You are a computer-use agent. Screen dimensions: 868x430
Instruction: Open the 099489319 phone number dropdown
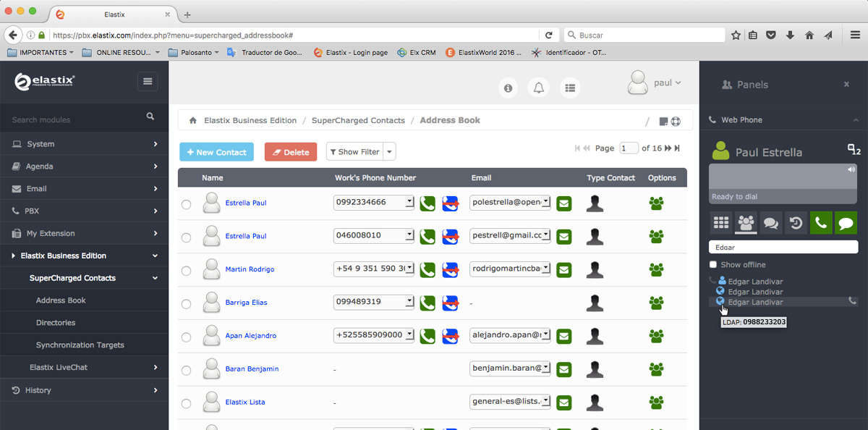pyautogui.click(x=409, y=302)
